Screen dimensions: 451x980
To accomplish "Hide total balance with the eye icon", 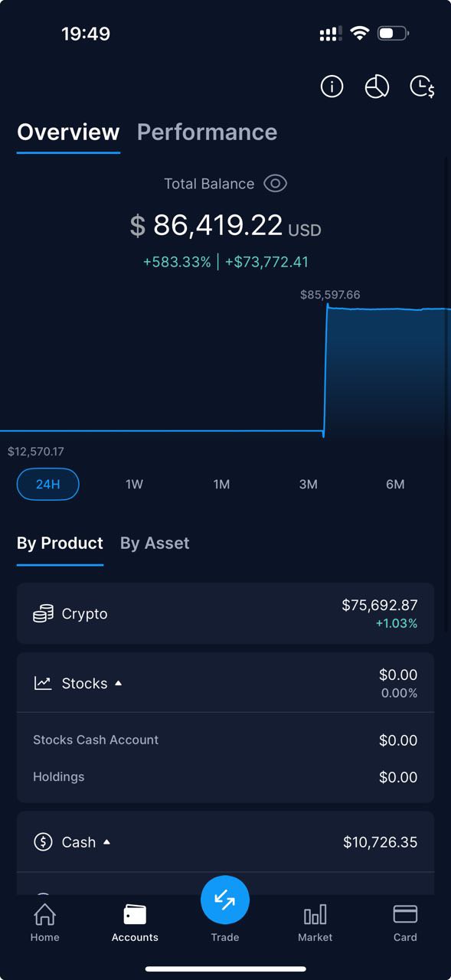I will (275, 184).
